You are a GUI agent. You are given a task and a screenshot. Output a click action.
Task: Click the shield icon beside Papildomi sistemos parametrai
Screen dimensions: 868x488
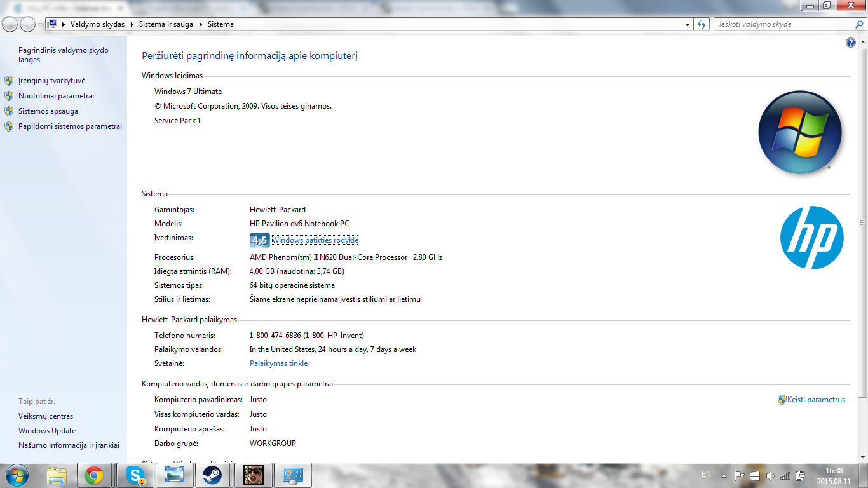[9, 126]
